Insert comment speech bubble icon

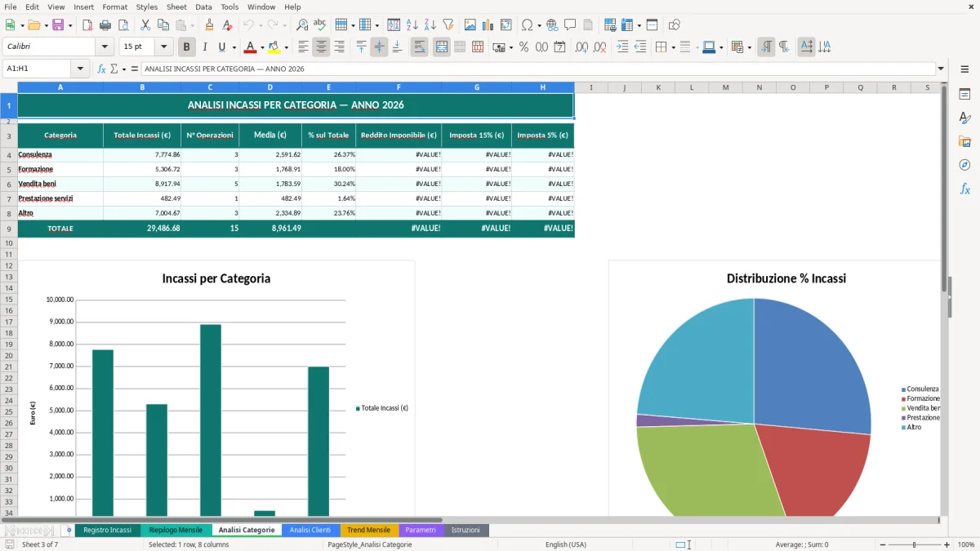(571, 25)
